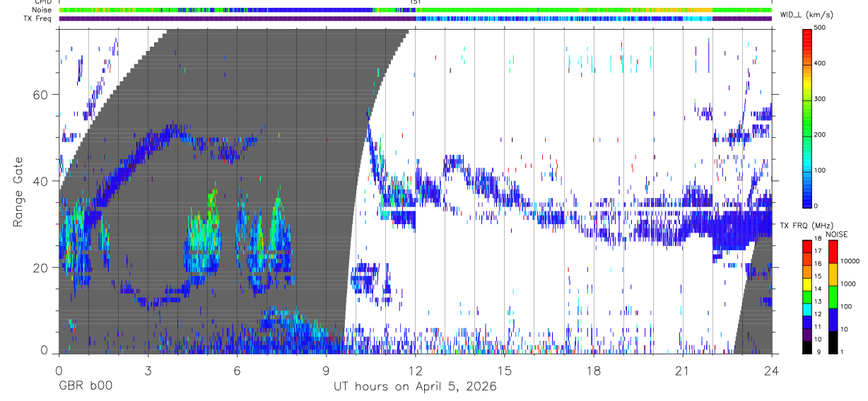
Task: Click the "UT hours on April 5, 2026" axis title
Action: [x=415, y=387]
